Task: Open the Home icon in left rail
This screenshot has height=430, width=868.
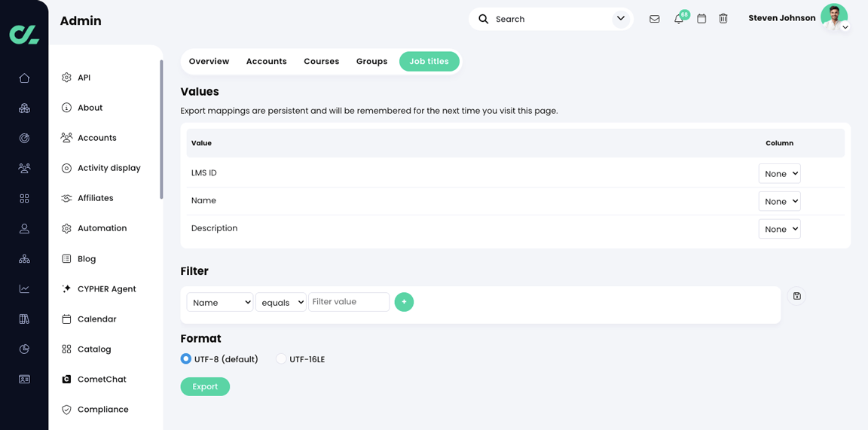Action: [24, 78]
